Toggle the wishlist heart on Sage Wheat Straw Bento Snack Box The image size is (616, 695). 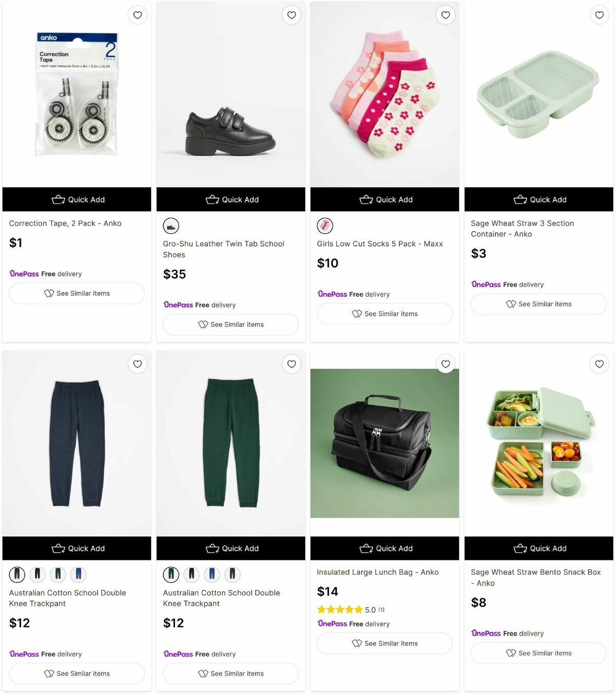click(599, 364)
